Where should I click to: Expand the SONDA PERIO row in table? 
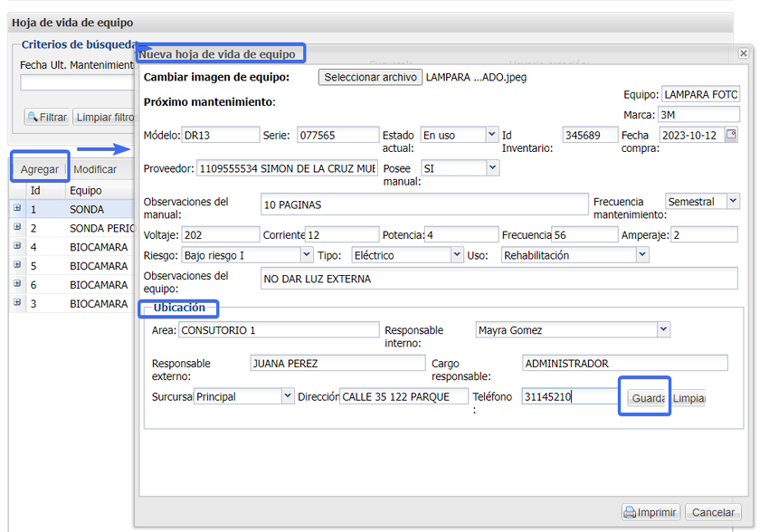click(17, 228)
